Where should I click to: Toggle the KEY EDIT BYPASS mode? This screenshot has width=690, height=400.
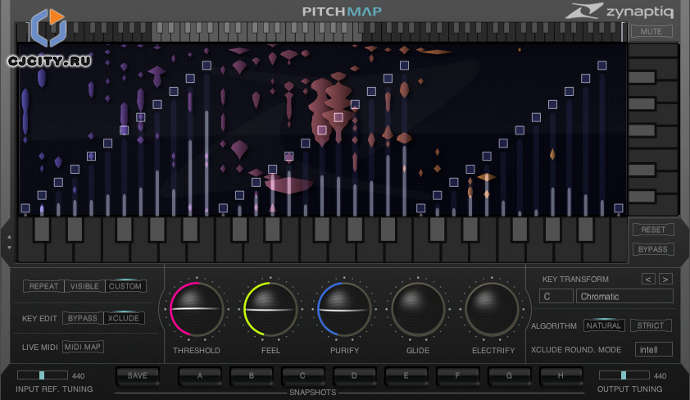[82, 318]
